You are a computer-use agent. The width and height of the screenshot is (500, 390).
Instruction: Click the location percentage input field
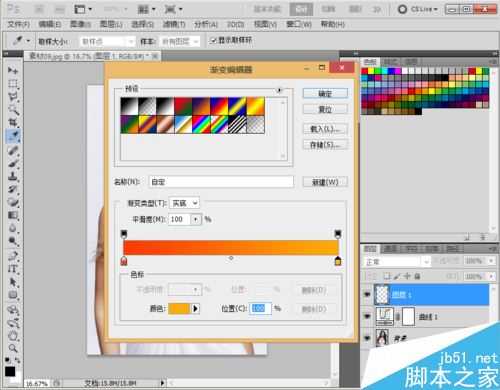(260, 308)
